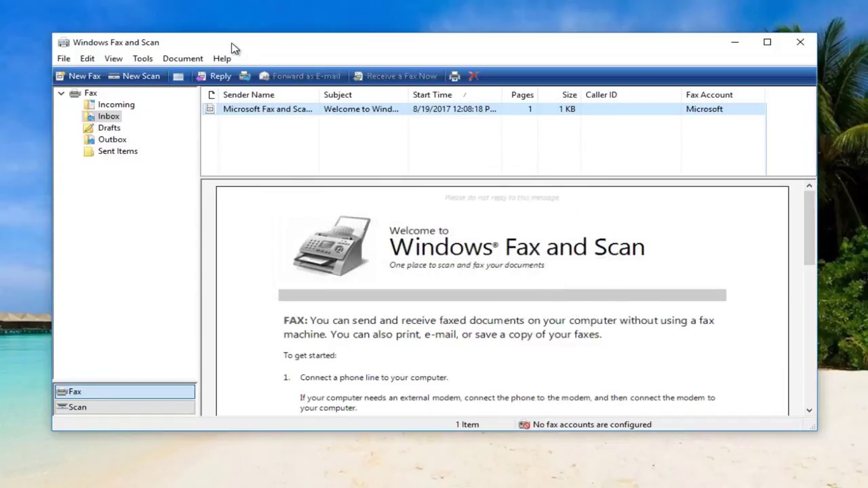Sort by Caller ID column header
Viewport: 868px width, 488px height.
pos(631,95)
